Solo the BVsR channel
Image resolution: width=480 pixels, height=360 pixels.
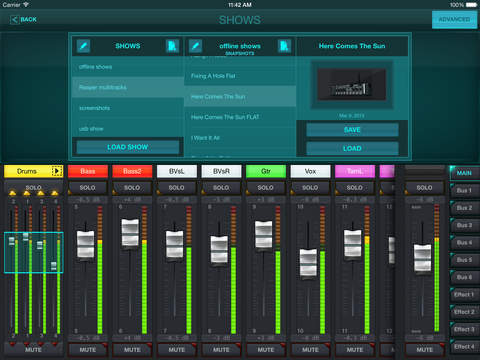click(x=221, y=188)
